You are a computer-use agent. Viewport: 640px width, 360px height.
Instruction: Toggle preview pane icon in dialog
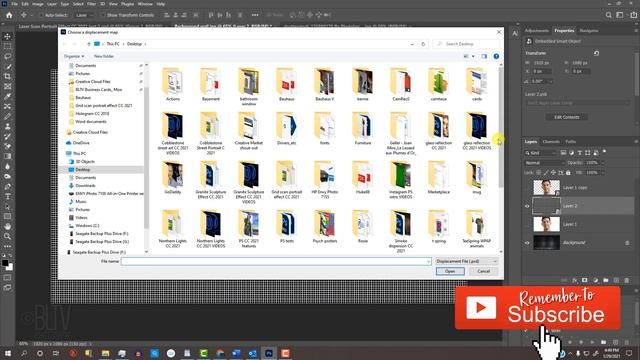click(484, 56)
